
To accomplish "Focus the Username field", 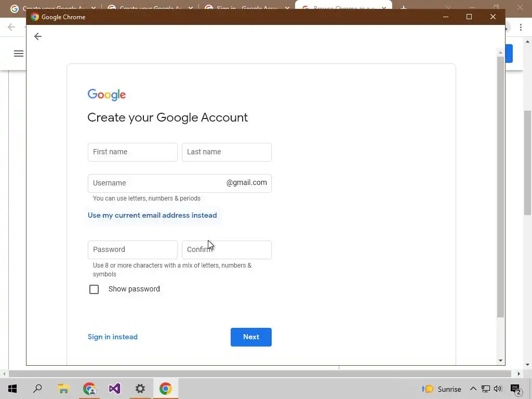I will (179, 183).
